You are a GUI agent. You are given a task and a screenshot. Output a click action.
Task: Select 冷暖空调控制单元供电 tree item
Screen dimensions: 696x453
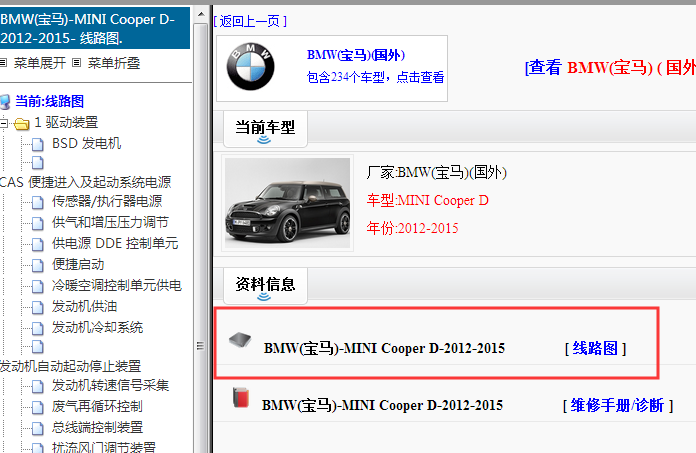point(117,285)
